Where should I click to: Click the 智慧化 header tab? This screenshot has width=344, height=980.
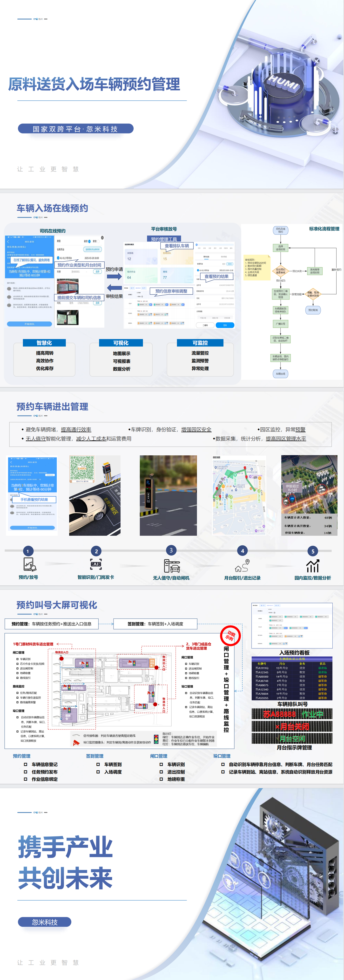coord(44,343)
